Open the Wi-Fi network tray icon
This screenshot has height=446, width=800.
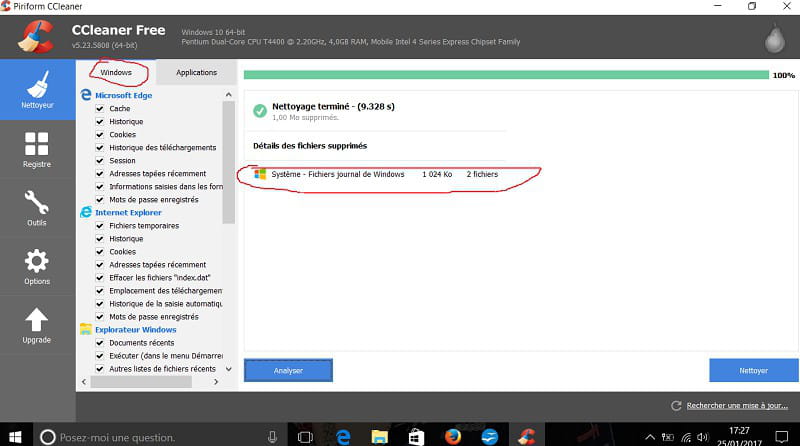686,437
